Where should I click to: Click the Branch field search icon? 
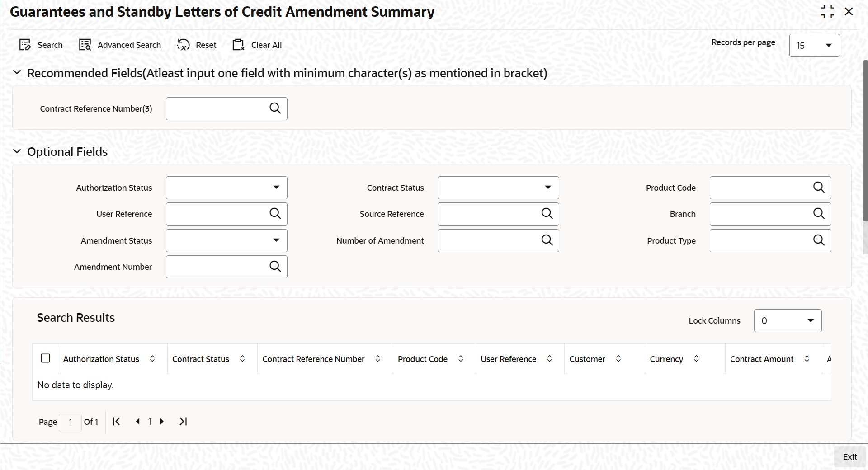(x=819, y=214)
